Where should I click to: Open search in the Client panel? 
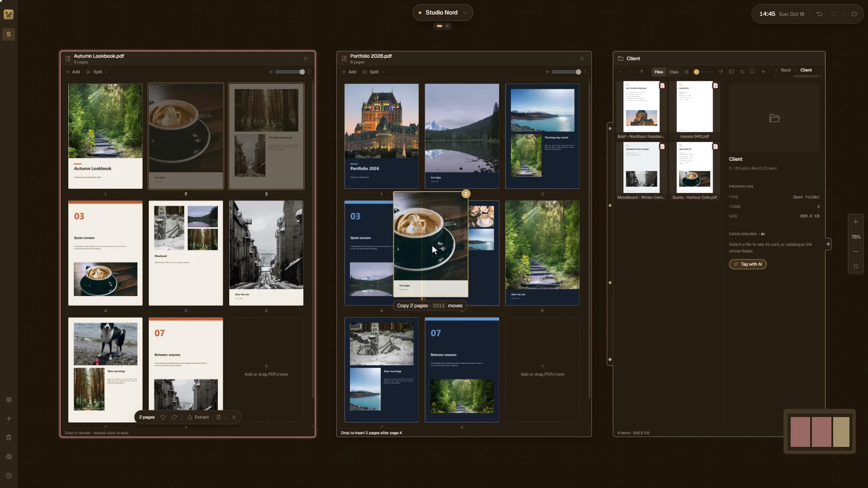point(753,72)
